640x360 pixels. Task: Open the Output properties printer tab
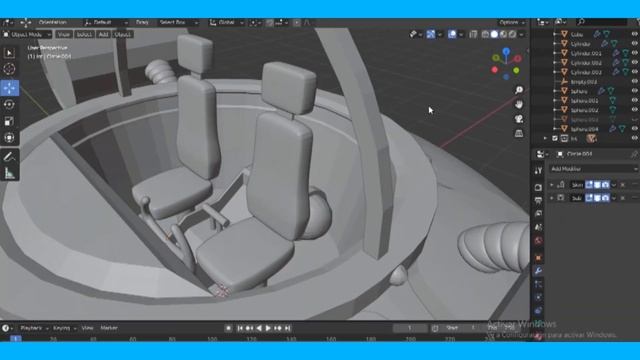pyautogui.click(x=538, y=200)
